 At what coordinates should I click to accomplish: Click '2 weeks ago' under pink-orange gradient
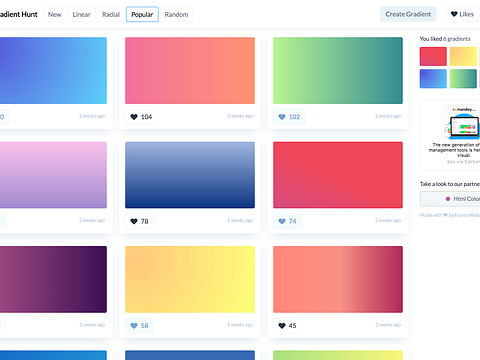click(240, 116)
